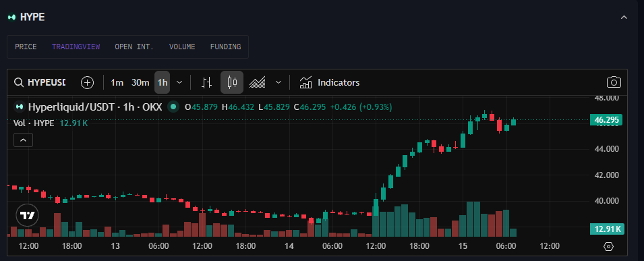Open the timeframe interval dropdown

(179, 82)
